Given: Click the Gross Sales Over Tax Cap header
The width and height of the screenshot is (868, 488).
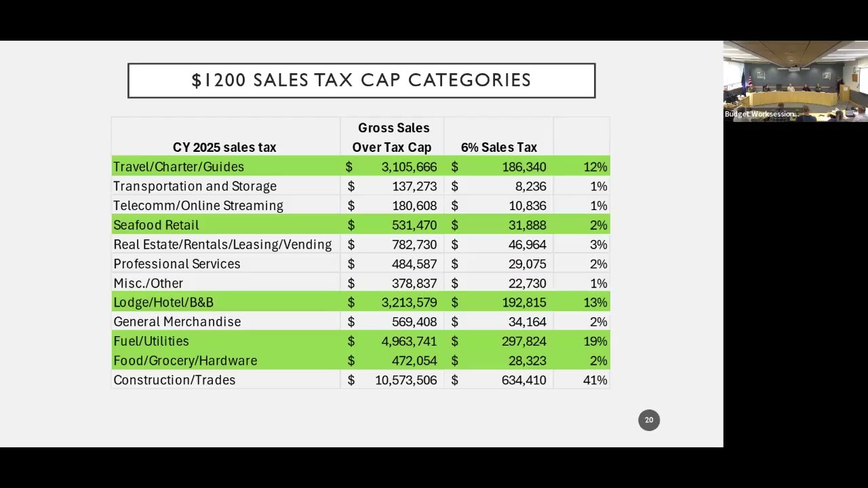Looking at the screenshot, I should (392, 138).
